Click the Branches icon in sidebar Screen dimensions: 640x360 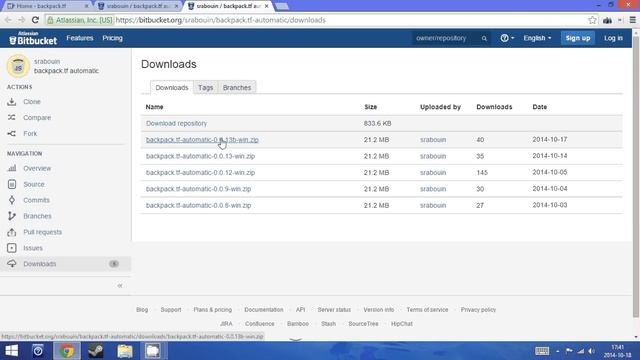12,216
